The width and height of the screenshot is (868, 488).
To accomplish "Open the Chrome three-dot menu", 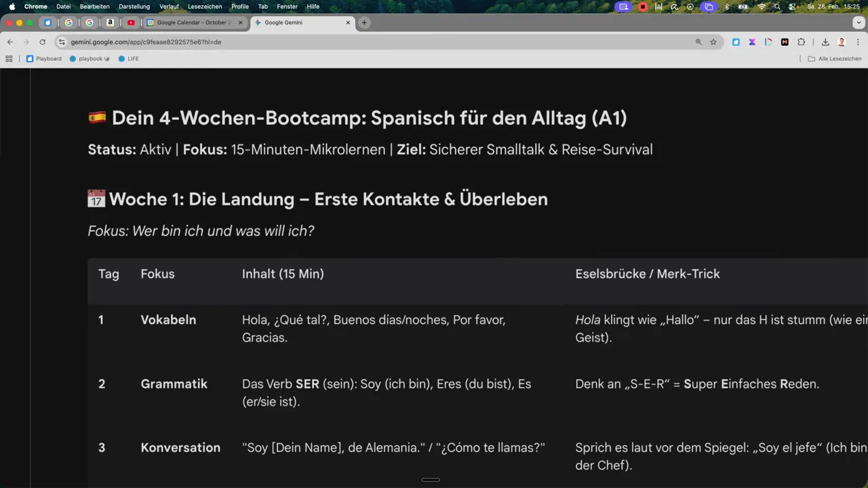I will 859,42.
